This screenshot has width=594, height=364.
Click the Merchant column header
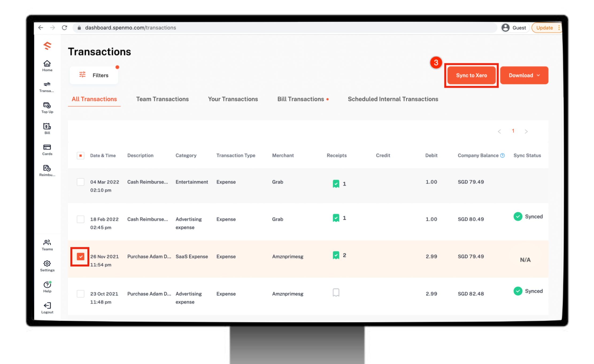(283, 155)
